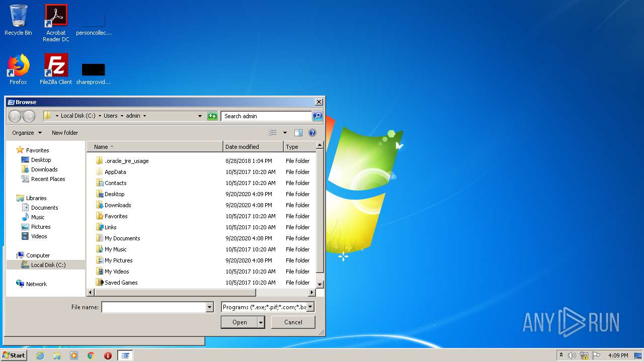Sort by the Type column header

299,147
